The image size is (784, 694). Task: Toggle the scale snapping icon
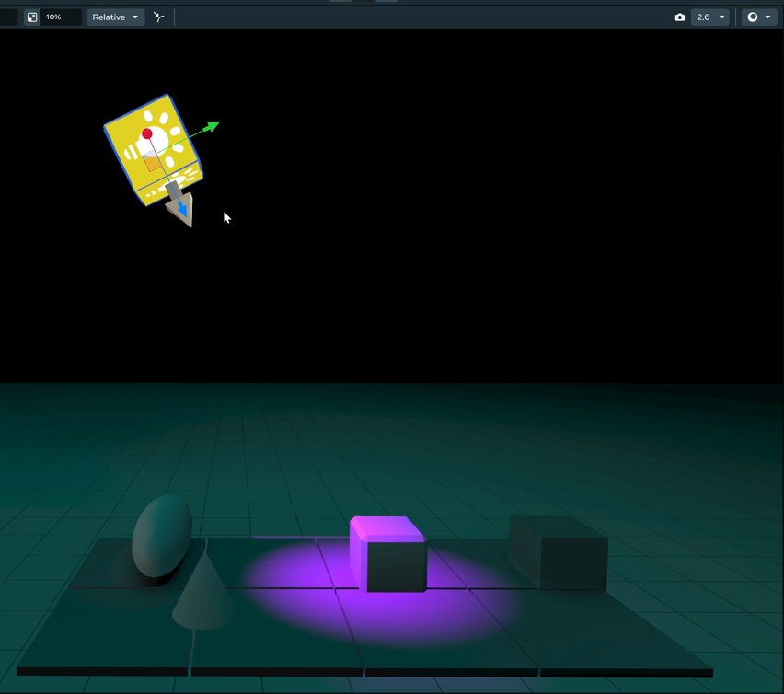[x=32, y=17]
